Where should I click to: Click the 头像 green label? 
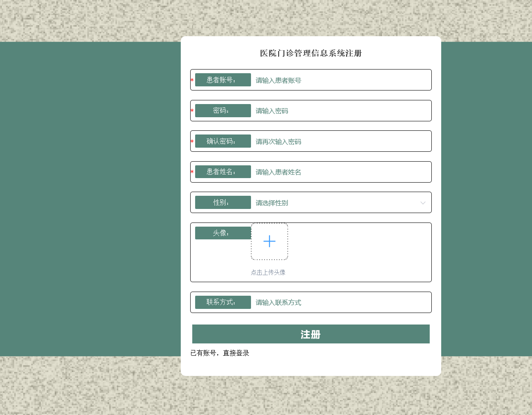[223, 233]
